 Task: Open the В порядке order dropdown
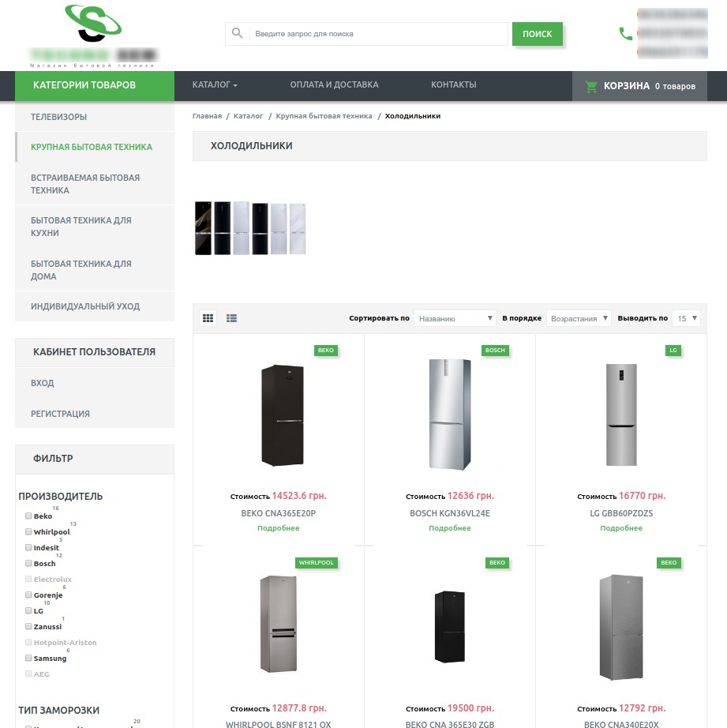(579, 318)
